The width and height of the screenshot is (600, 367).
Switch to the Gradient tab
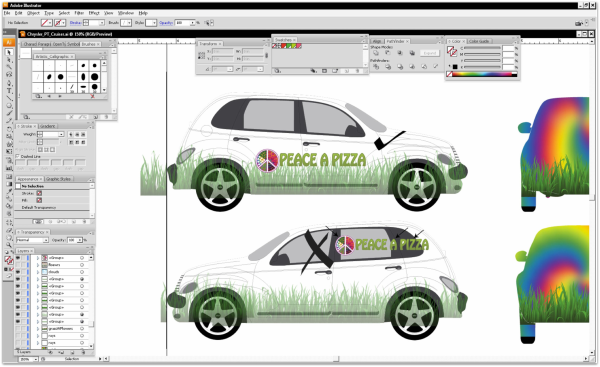coord(47,126)
